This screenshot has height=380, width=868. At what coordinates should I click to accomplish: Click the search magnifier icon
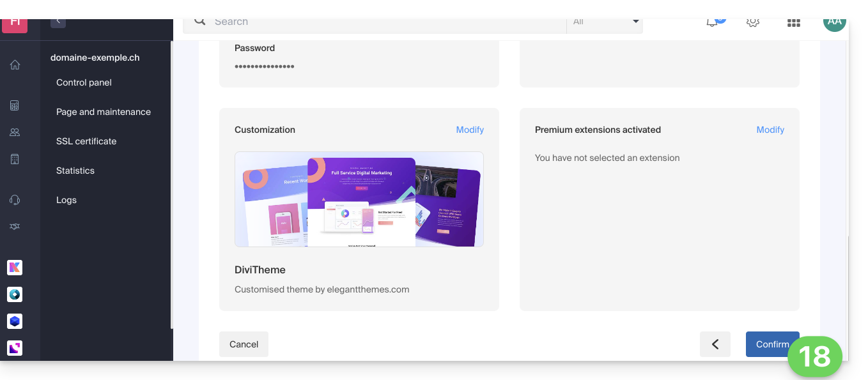200,22
